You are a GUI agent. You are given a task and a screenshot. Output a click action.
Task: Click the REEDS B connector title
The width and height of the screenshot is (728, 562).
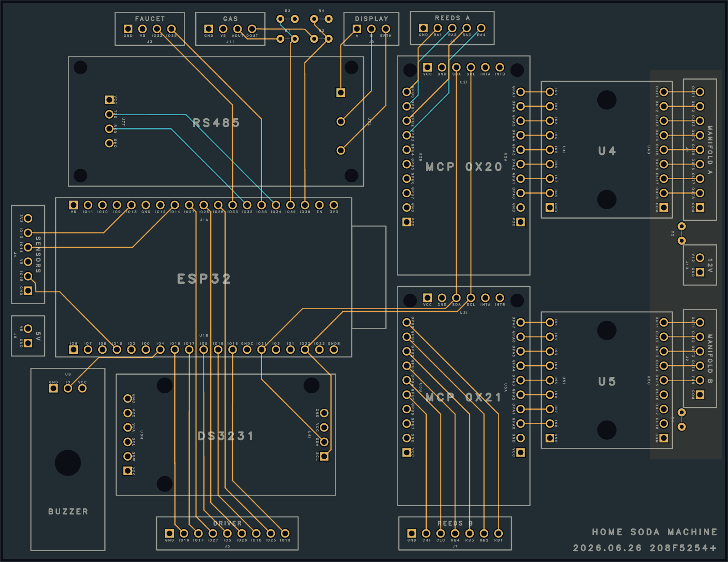pyautogui.click(x=455, y=523)
